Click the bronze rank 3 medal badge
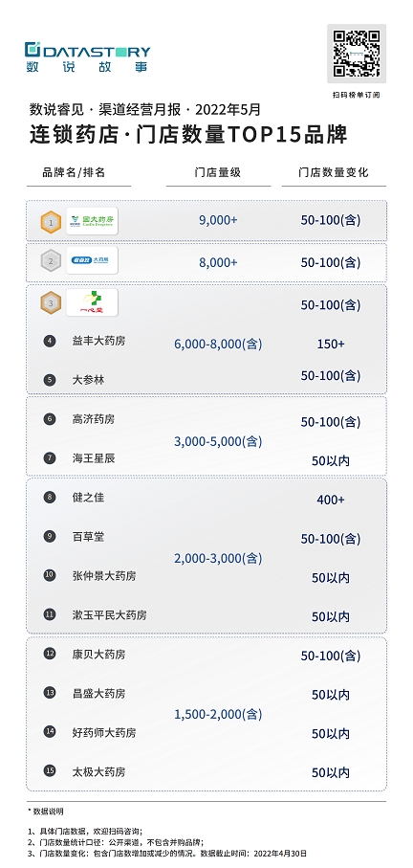 coord(51,303)
